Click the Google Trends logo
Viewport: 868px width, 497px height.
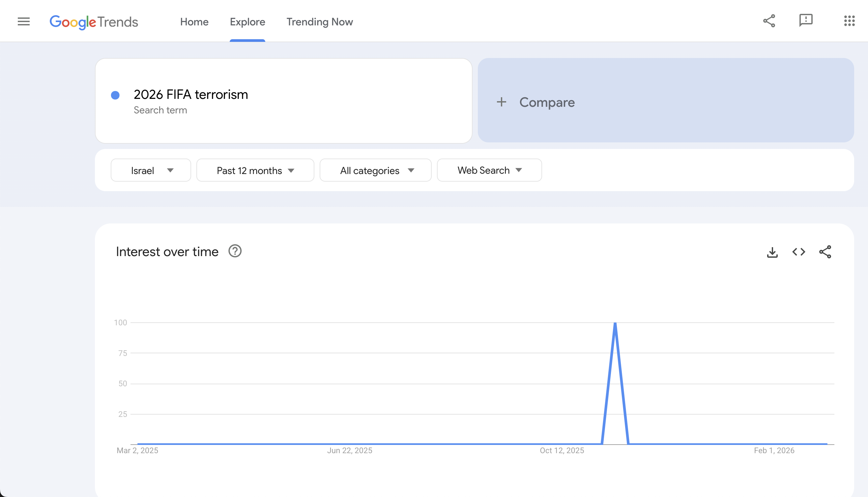pyautogui.click(x=94, y=22)
